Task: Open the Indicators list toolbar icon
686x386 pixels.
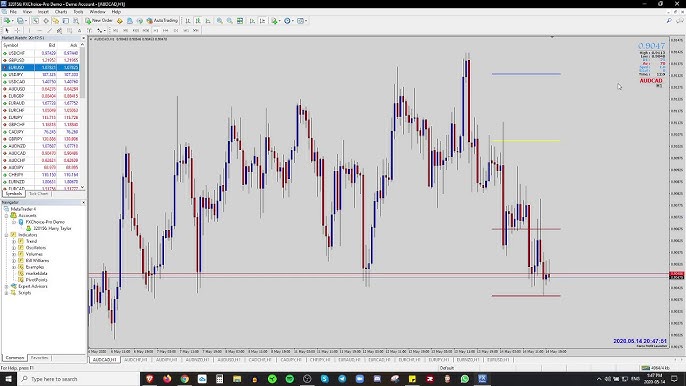Action: [x=274, y=21]
